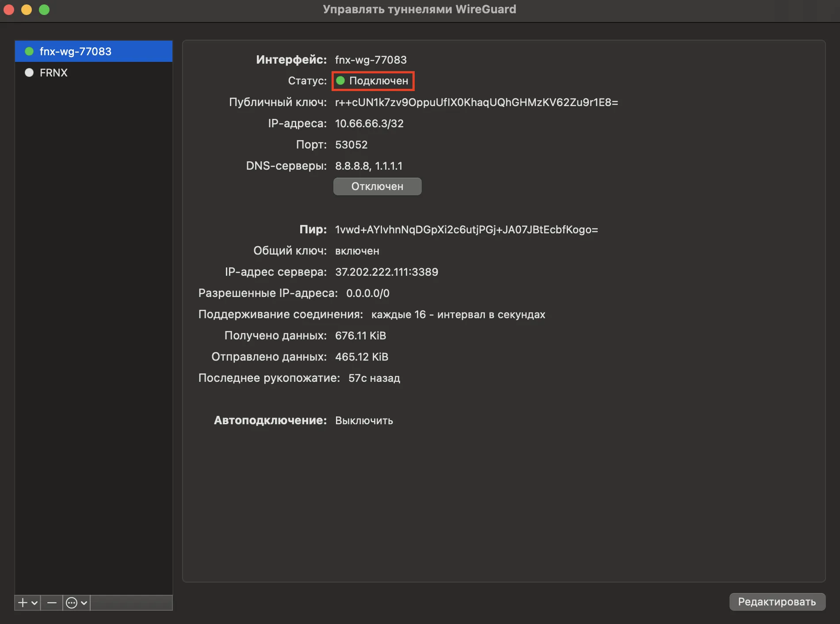Screen dimensions: 840x624
Task: Click received data 676.11 KiB
Action: tap(361, 335)
